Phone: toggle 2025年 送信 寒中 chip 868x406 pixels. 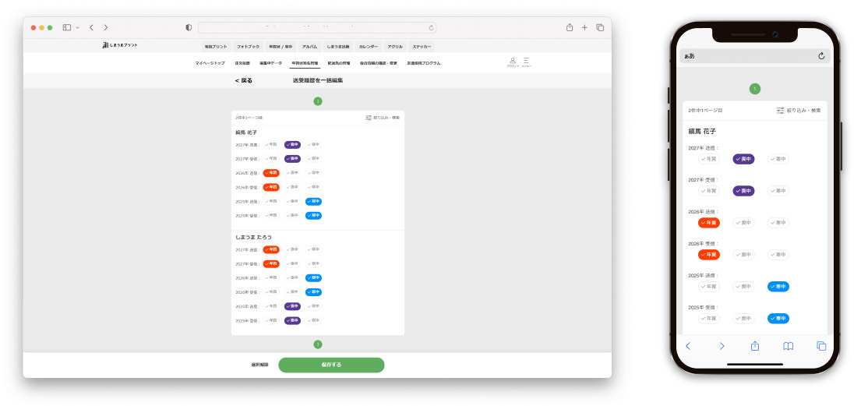click(x=778, y=286)
